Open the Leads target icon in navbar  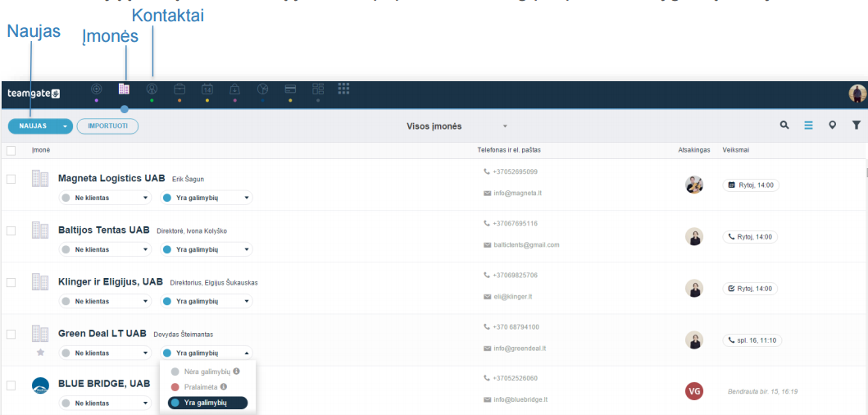point(97,89)
